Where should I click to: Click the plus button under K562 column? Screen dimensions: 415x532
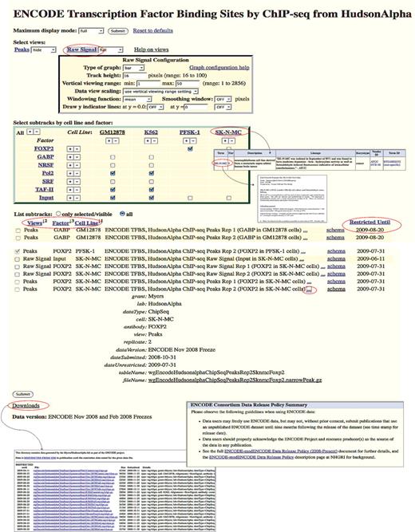tap(148, 140)
